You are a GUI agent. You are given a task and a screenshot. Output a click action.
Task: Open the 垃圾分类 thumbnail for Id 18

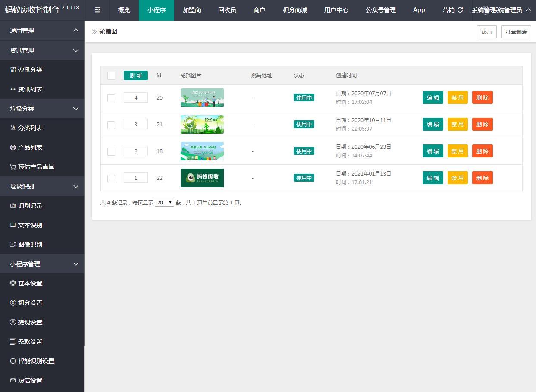pyautogui.click(x=202, y=151)
